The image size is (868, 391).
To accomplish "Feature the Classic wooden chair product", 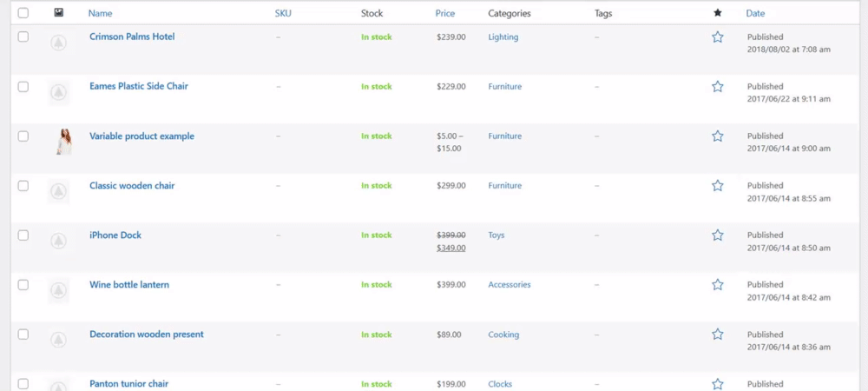I will click(x=717, y=186).
